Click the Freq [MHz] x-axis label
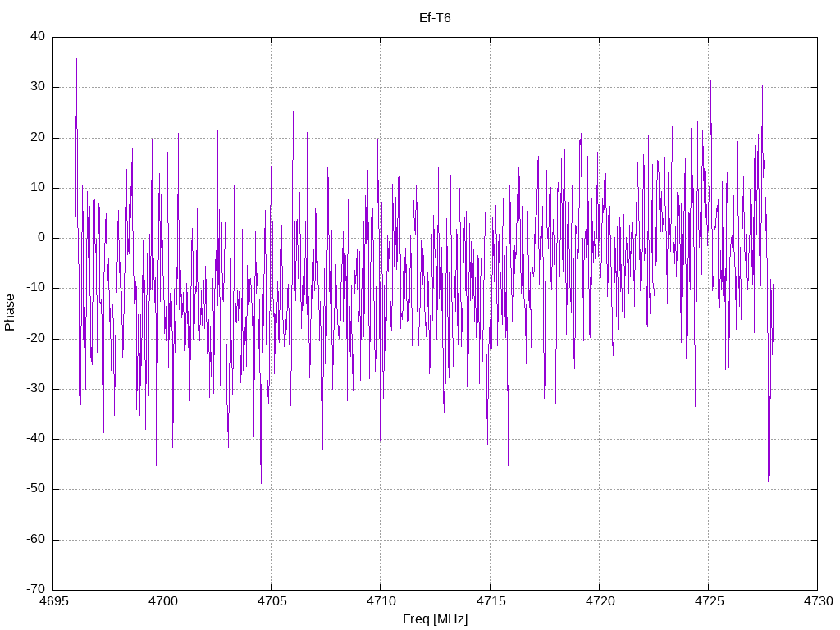 point(435,619)
